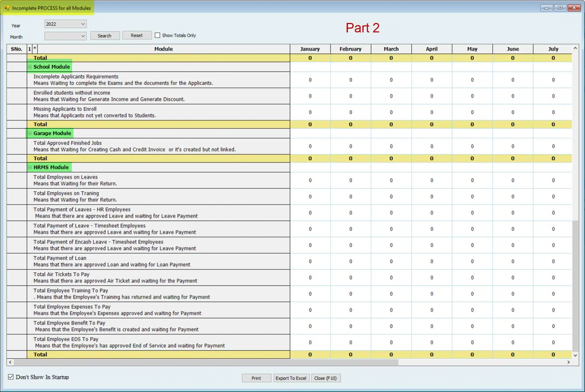Click the vertical scrollbar down arrow
Screen dimensions: 585x392
tap(575, 355)
